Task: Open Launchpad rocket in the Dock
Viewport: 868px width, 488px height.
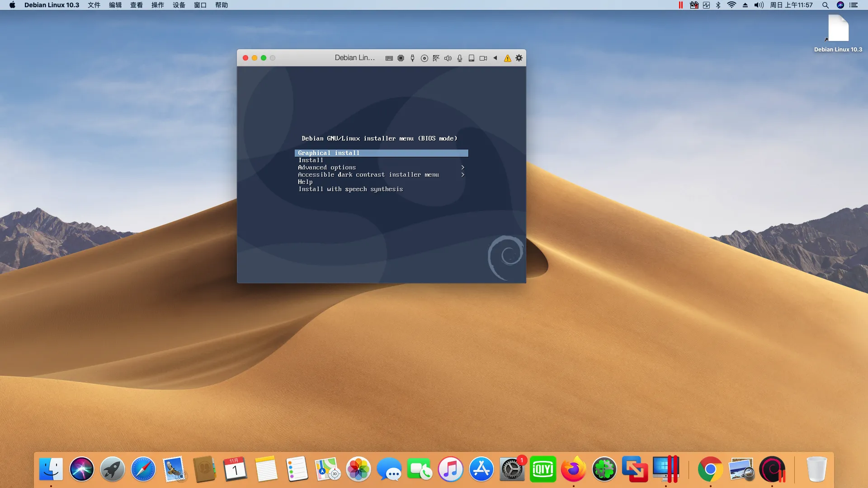Action: coord(113,469)
